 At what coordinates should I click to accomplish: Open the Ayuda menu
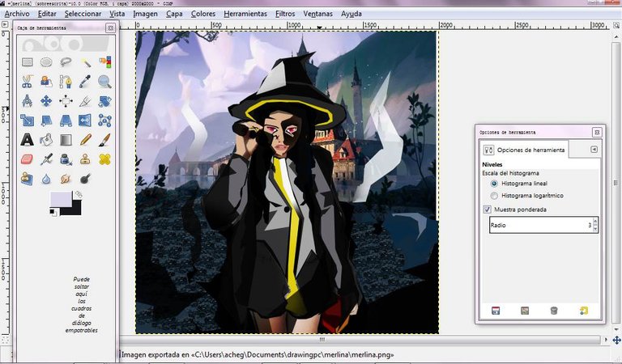coord(351,14)
